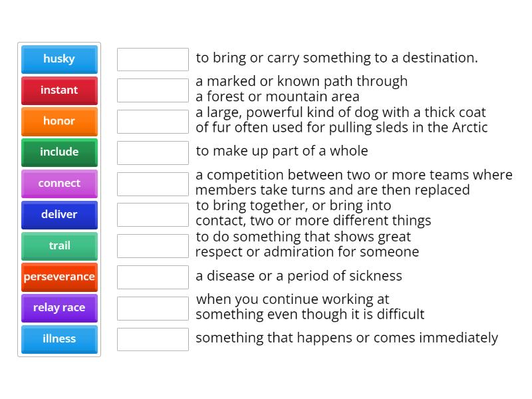This screenshot has height=399, width=532.
Task: Click the answer box beside 'to bring or carry something'
Action: tap(152, 59)
